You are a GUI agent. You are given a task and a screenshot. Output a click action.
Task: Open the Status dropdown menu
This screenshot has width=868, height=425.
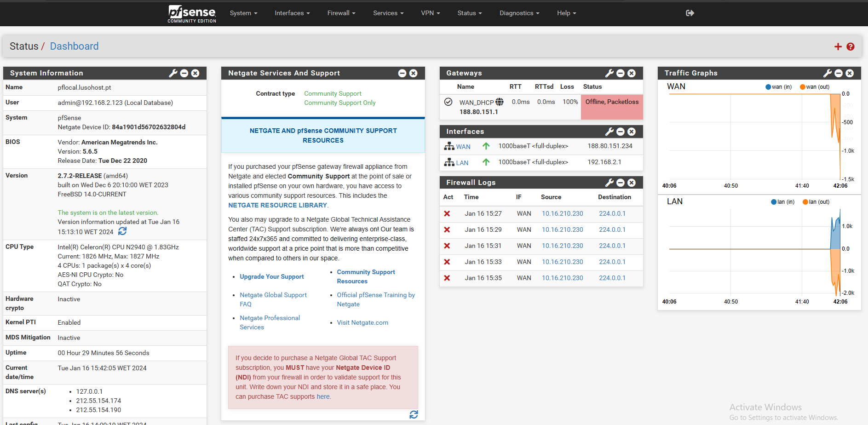(470, 13)
